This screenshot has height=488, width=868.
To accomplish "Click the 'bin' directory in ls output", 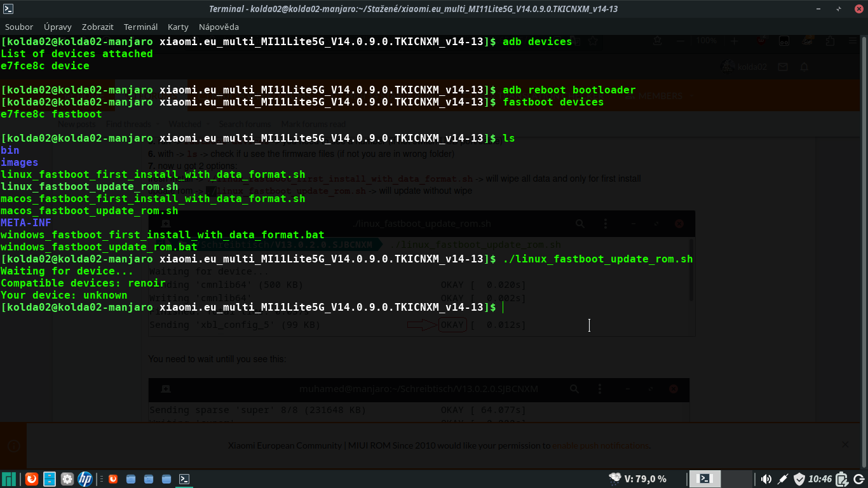I will (10, 151).
